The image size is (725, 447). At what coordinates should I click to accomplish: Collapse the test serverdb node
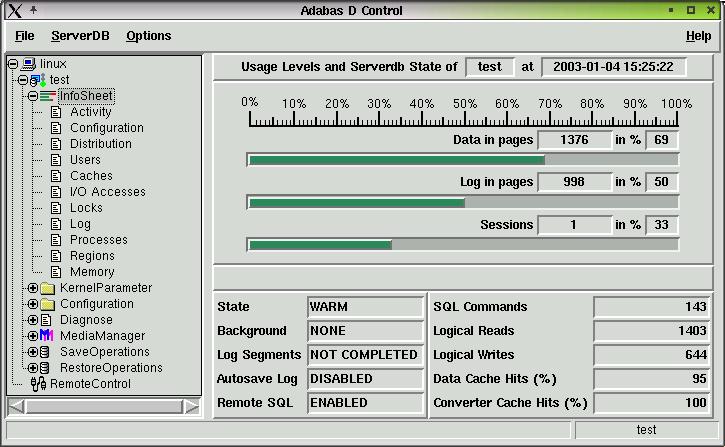23,80
